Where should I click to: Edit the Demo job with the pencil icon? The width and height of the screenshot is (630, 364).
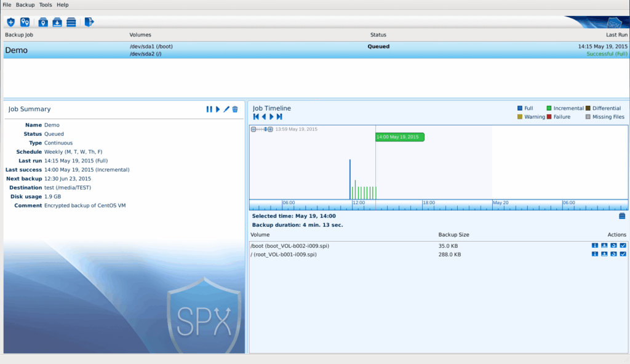226,109
